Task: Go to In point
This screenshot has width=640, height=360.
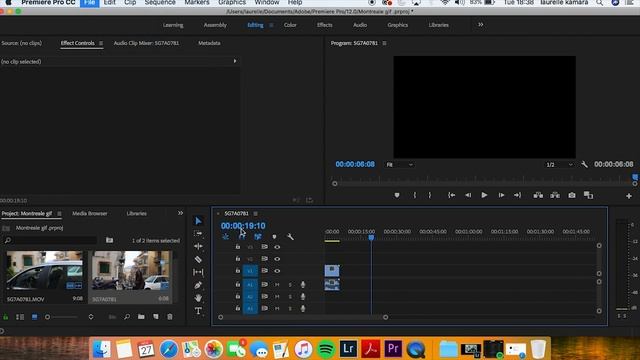Action: (x=451, y=196)
